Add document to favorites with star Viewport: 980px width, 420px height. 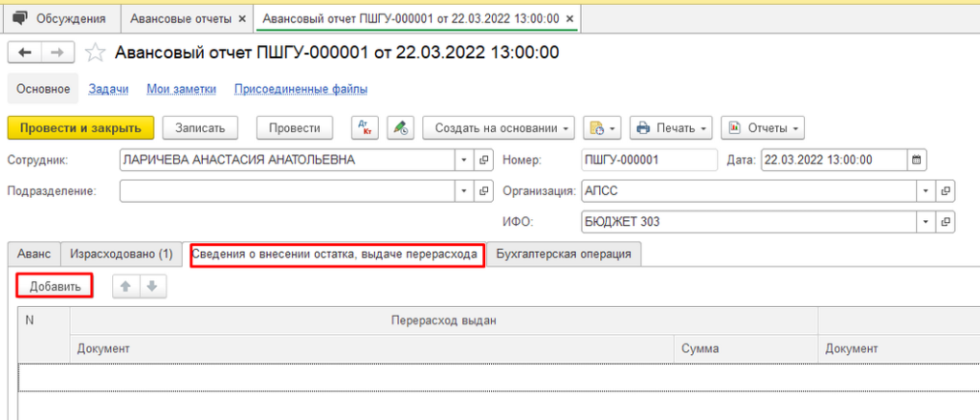(x=95, y=54)
